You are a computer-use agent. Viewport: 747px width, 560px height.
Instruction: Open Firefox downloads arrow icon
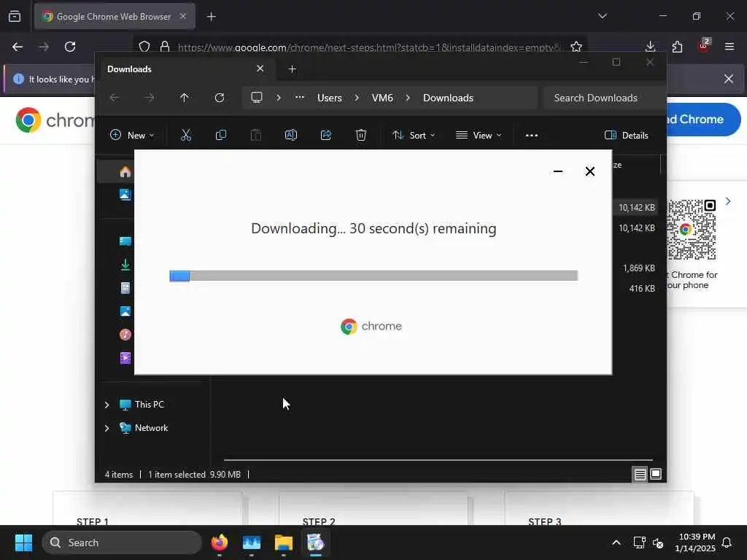650,47
